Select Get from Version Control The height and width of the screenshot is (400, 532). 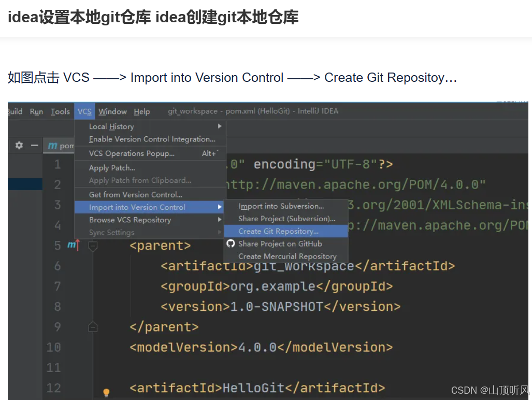click(150, 194)
